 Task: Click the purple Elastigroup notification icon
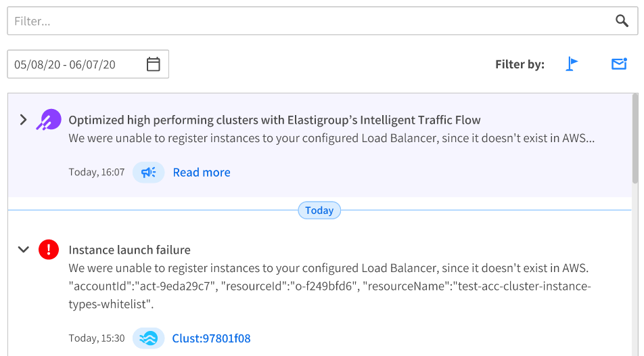click(x=49, y=120)
